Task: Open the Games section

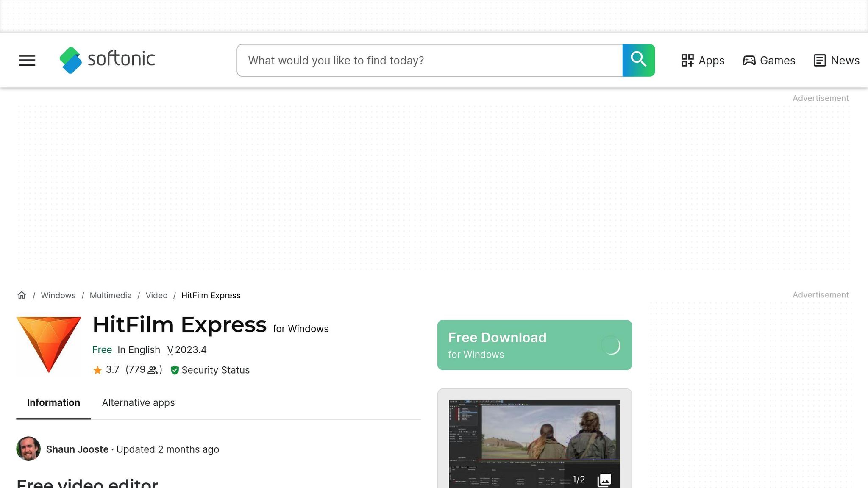Action: click(769, 61)
